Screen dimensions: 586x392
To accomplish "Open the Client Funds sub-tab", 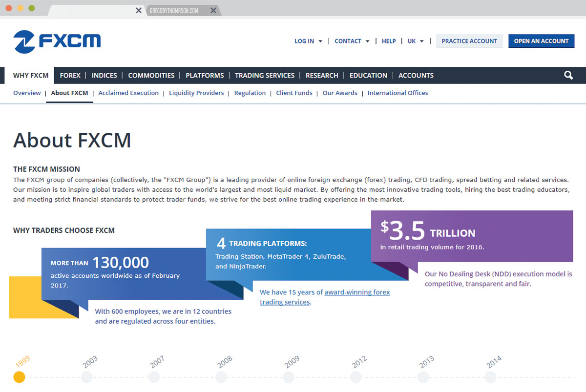I will [x=294, y=93].
